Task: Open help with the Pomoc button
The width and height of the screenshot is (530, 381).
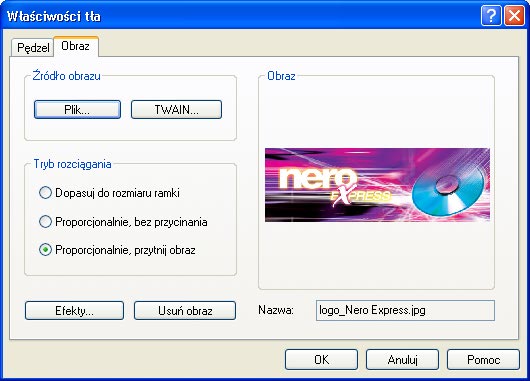Action: click(483, 359)
